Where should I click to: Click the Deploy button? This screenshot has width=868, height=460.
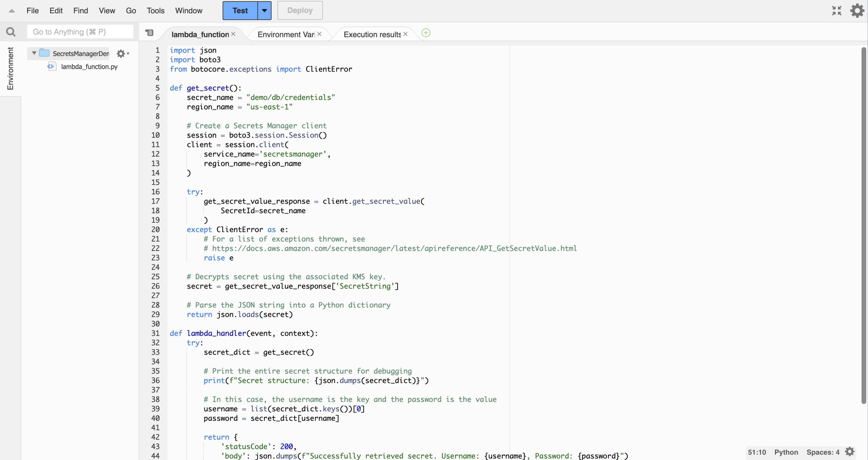300,10
